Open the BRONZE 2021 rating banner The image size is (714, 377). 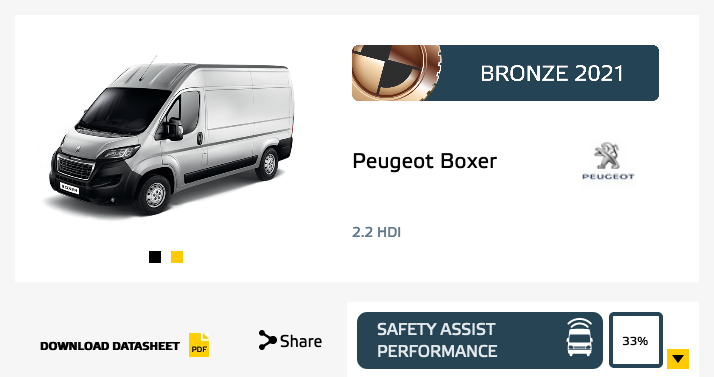click(505, 73)
